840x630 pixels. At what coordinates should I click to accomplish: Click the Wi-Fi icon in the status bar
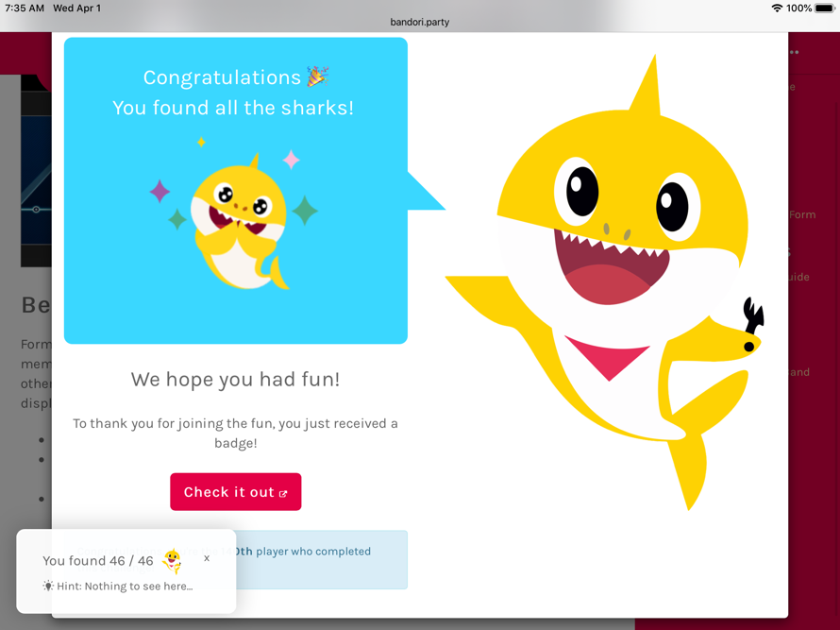(x=776, y=8)
